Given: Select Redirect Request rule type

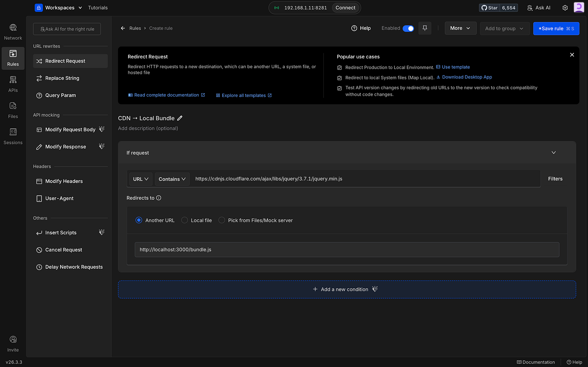Looking at the screenshot, I should coord(70,61).
